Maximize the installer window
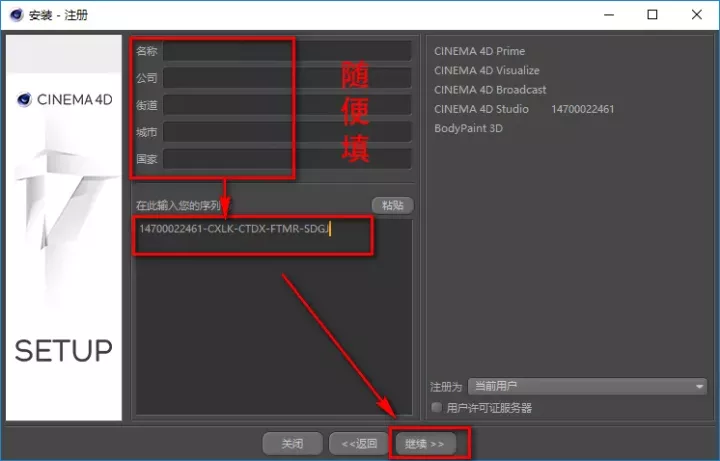720x461 pixels. click(652, 15)
